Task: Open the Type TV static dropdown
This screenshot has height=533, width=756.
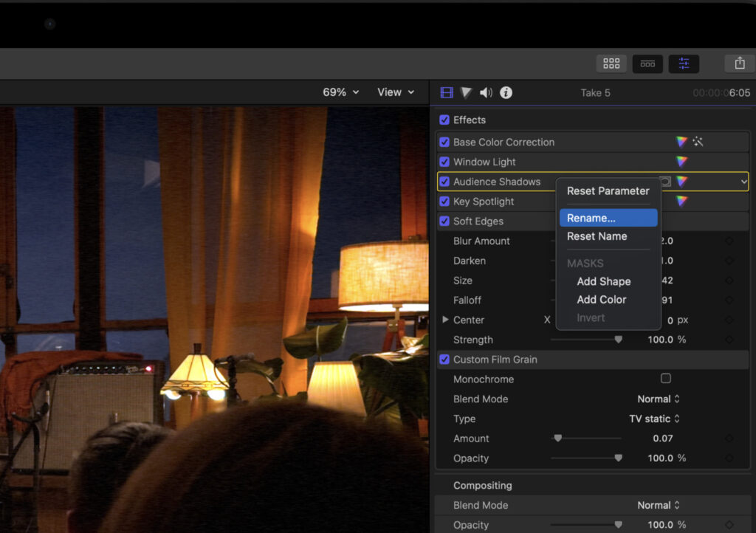Action: click(653, 419)
